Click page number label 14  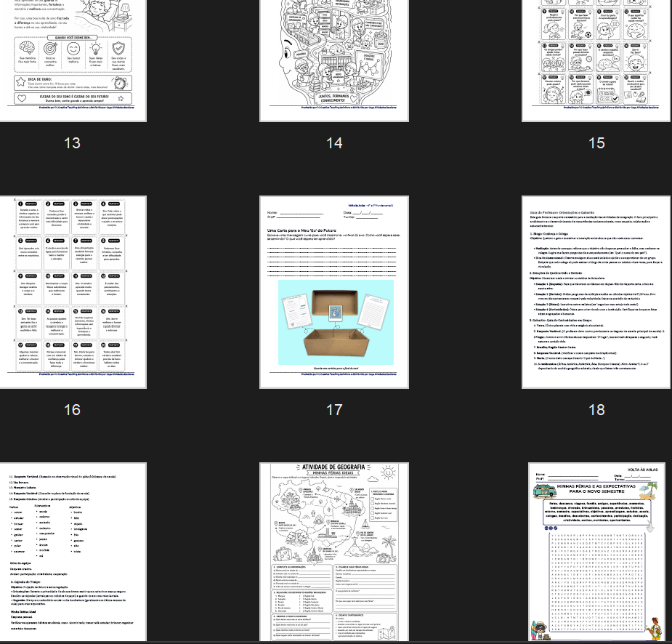334,142
